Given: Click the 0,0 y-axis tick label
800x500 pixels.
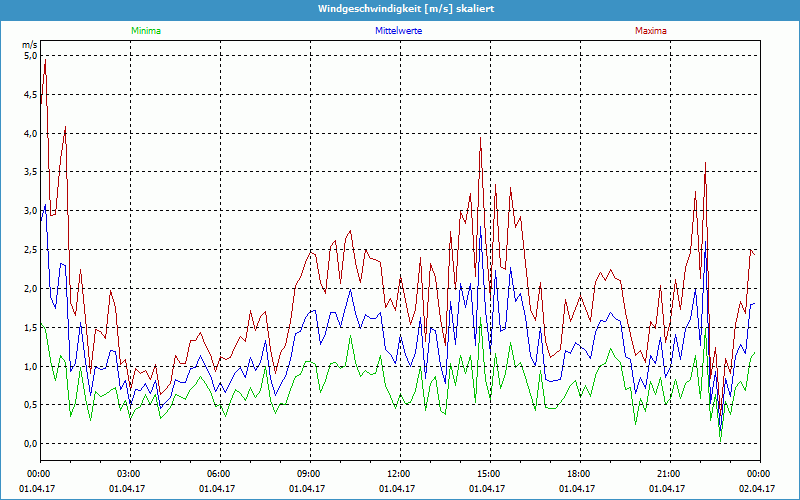Looking at the screenshot, I should (29, 444).
